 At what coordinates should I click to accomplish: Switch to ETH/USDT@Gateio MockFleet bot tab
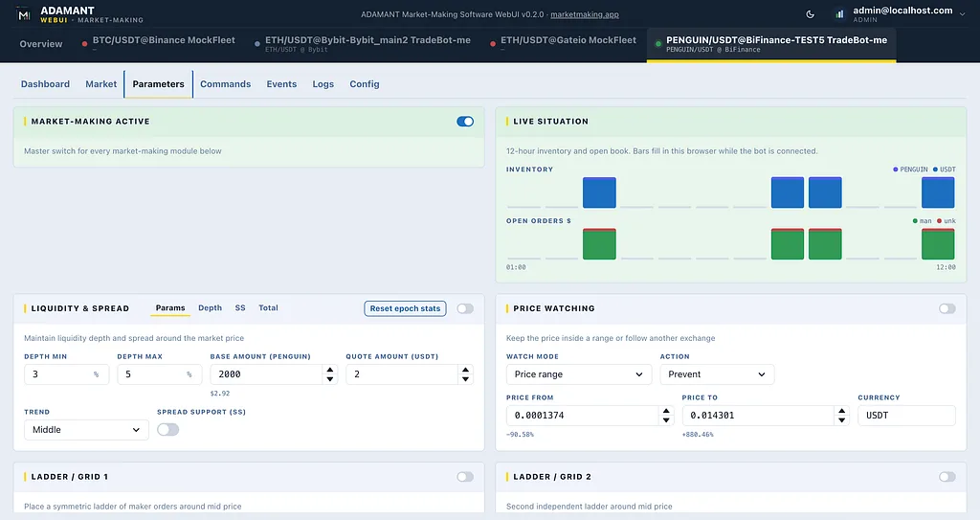click(x=563, y=42)
